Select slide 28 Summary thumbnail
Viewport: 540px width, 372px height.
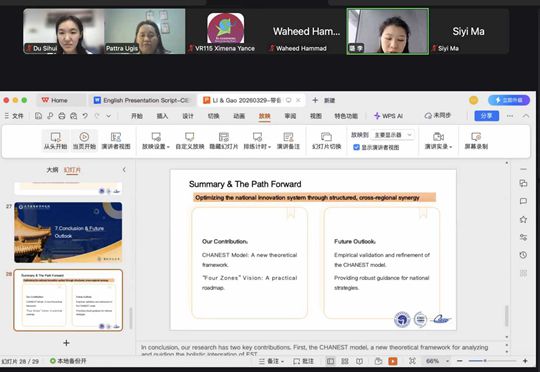[68, 300]
